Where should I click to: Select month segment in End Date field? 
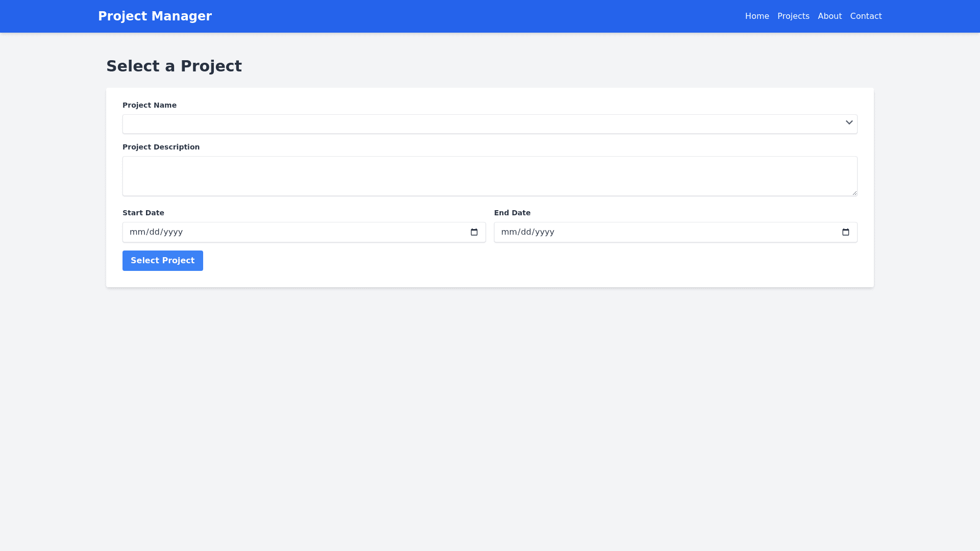(508, 232)
